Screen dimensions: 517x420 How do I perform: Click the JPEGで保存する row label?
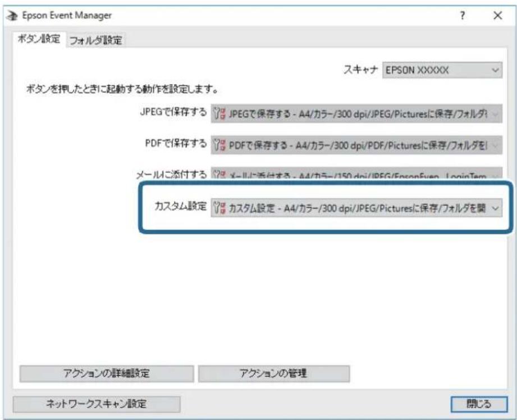[x=173, y=112]
